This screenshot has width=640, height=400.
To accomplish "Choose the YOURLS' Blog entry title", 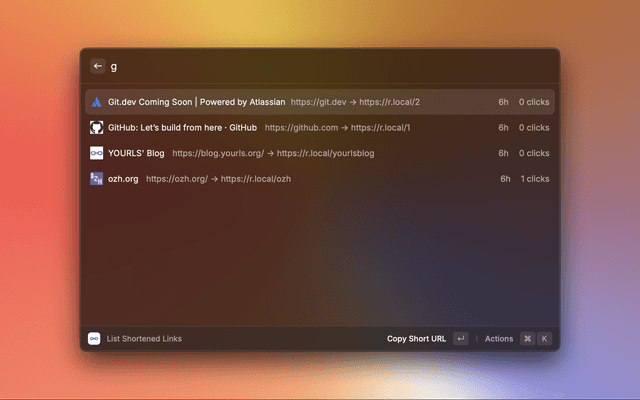I will click(x=136, y=153).
